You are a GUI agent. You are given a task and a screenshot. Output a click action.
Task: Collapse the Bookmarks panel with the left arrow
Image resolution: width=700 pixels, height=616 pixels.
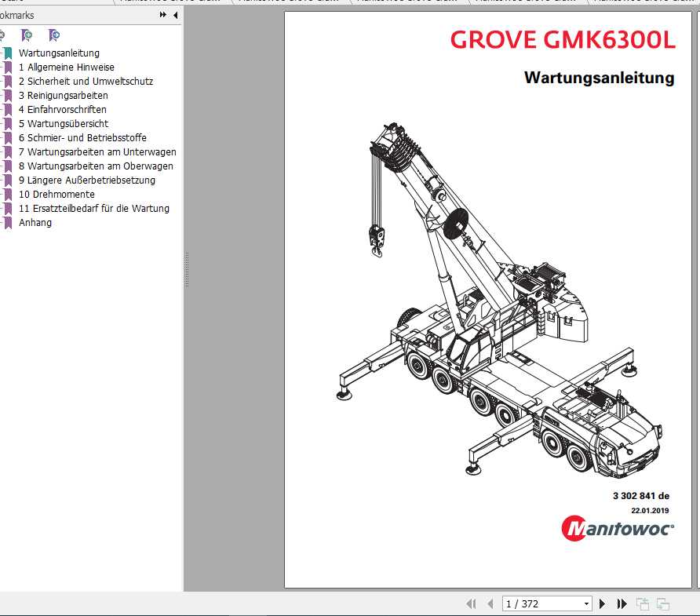176,15
